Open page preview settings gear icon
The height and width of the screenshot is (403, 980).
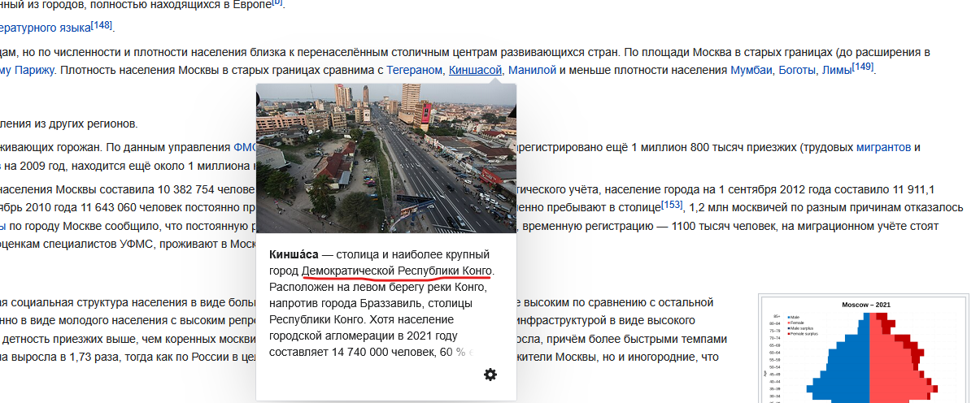coord(490,375)
